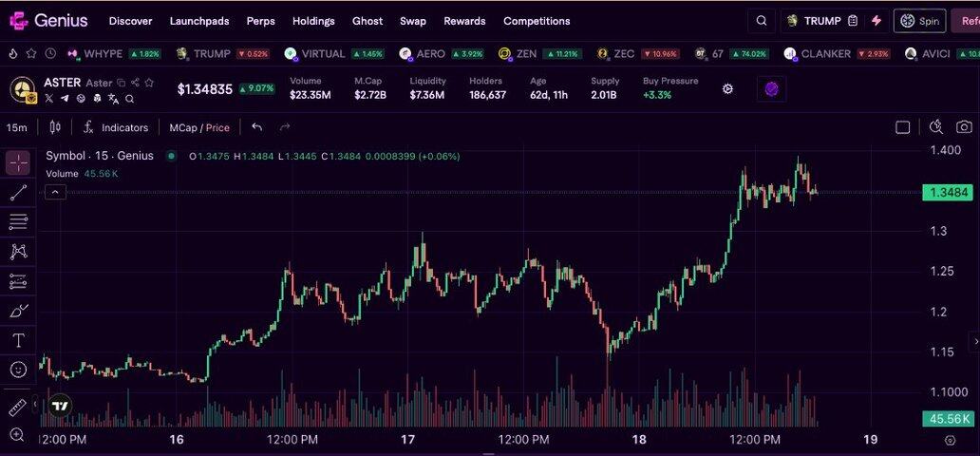Open the 15m timeframe dropdown
This screenshot has width=980, height=456.
tap(16, 127)
